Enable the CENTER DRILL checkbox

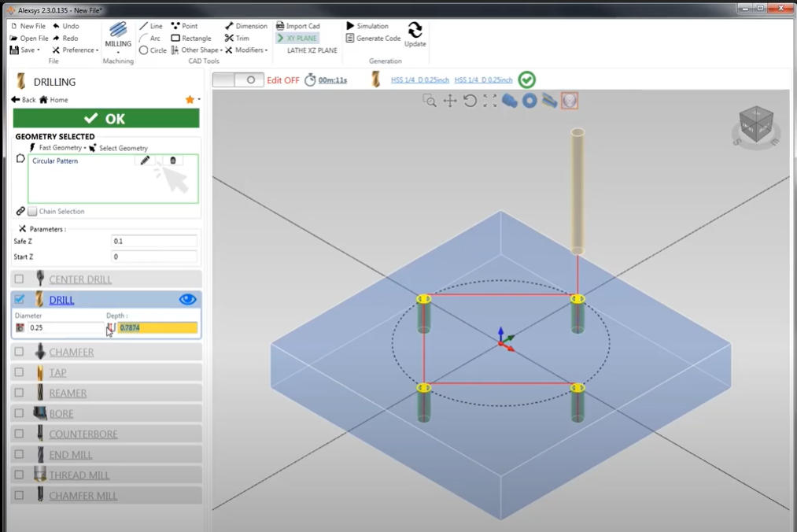(20, 279)
